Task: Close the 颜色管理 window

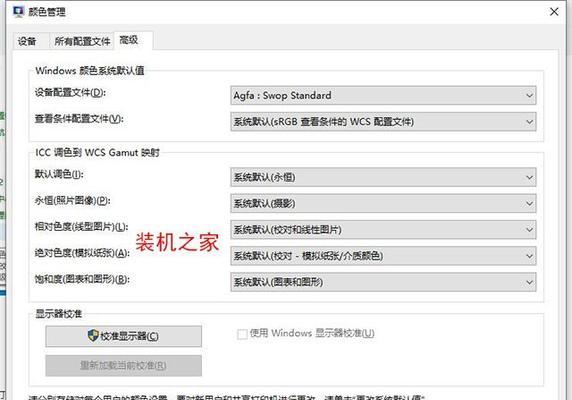Action: (554, 12)
